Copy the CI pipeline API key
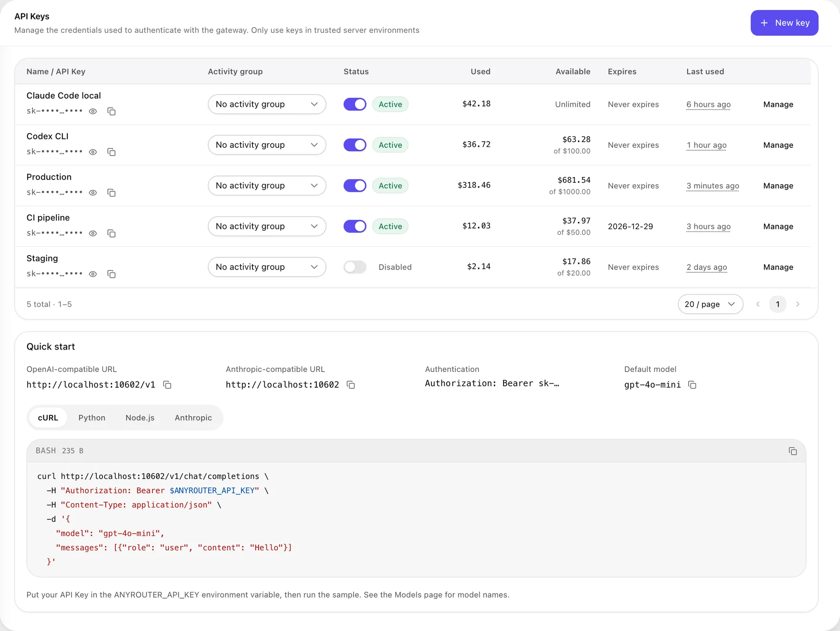Screen dimensions: 840x631 click(111, 233)
